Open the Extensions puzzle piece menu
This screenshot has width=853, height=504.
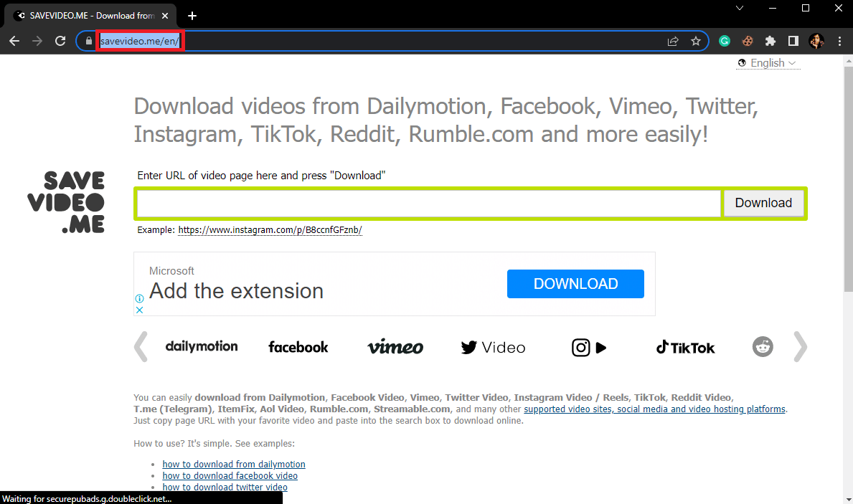pos(770,41)
